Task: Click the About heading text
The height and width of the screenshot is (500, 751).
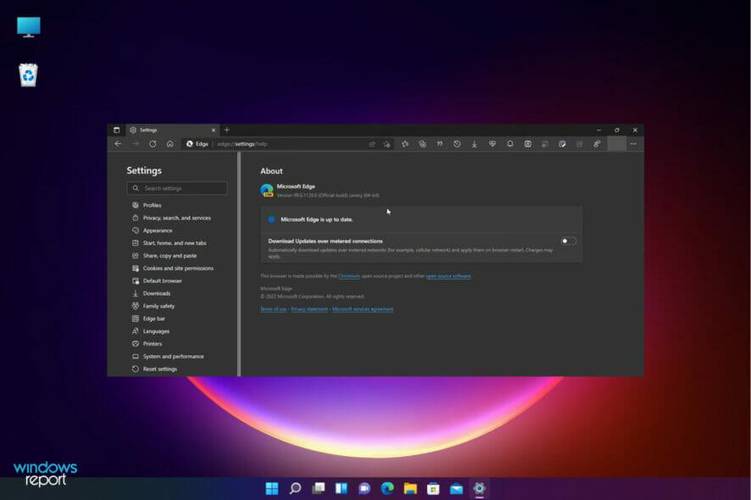Action: (272, 171)
